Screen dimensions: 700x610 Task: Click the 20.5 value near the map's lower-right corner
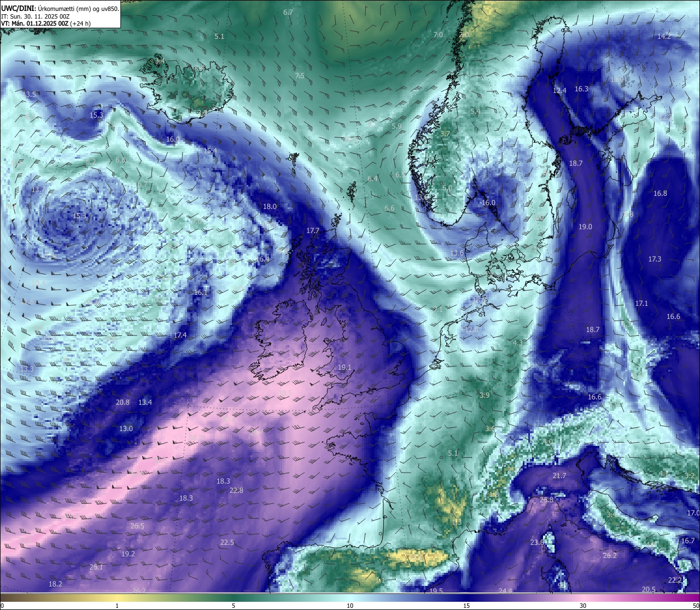[649, 589]
